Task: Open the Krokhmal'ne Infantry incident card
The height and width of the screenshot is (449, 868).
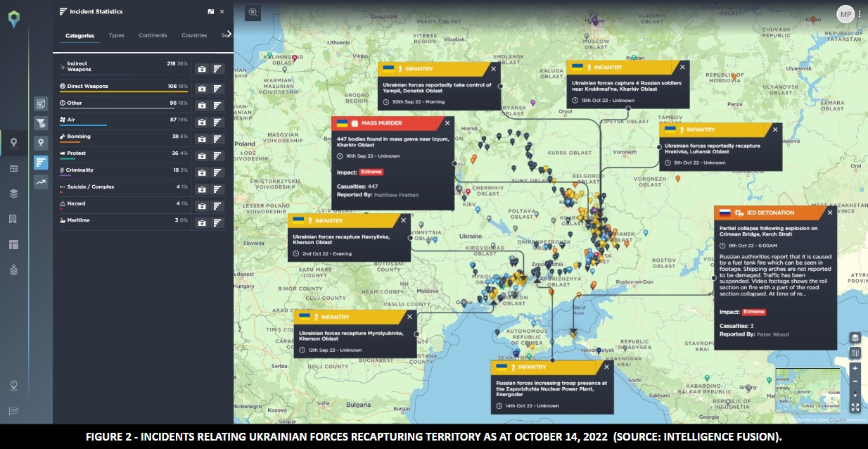Action: [x=627, y=84]
